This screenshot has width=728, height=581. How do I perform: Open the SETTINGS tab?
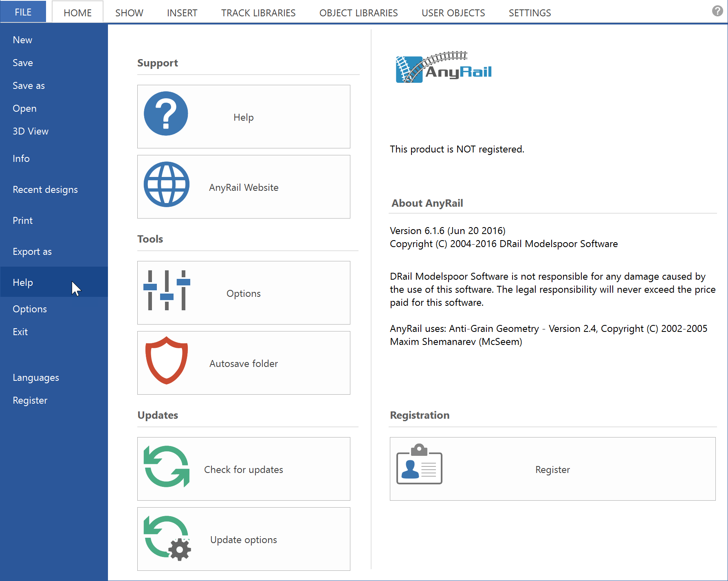click(530, 13)
